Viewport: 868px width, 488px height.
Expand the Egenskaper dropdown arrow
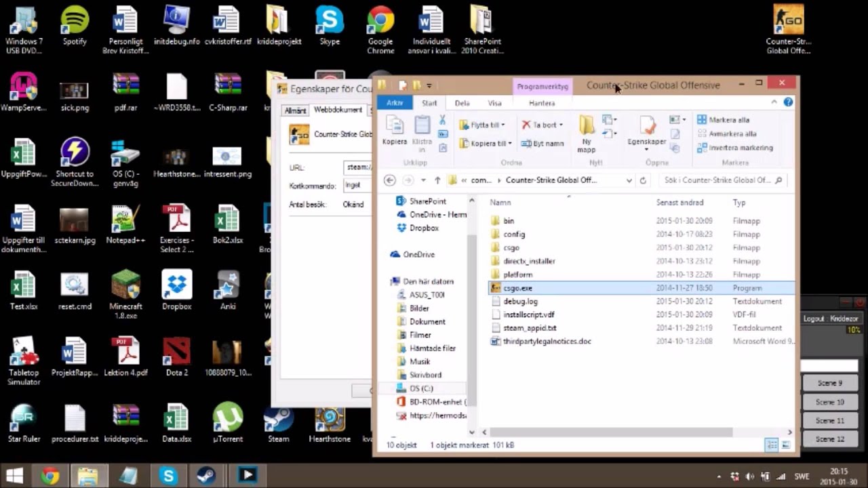646,149
